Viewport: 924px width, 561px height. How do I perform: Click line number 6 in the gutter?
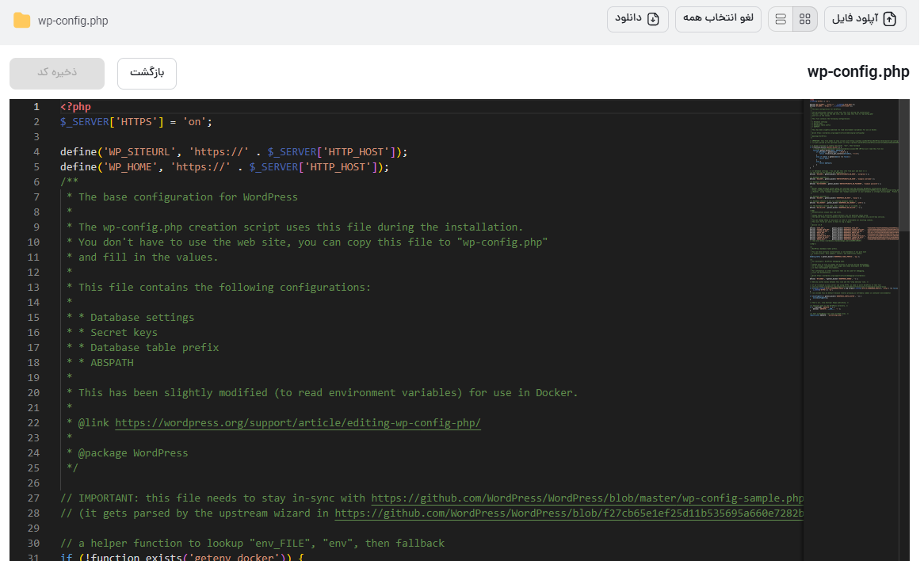(x=36, y=182)
